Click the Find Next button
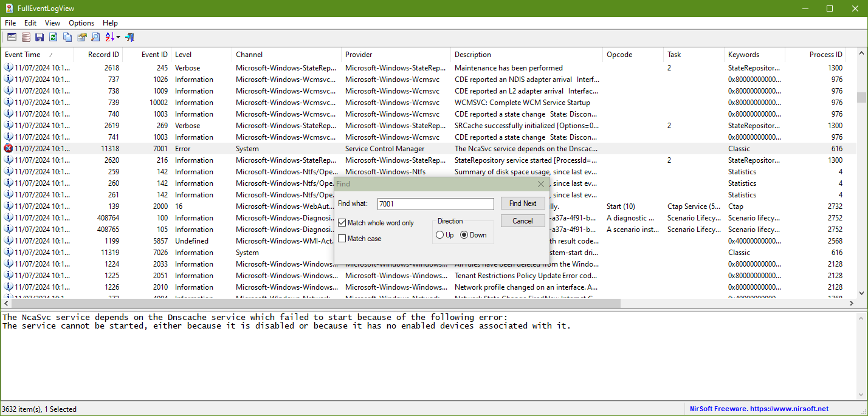The image size is (868, 416). pyautogui.click(x=523, y=203)
